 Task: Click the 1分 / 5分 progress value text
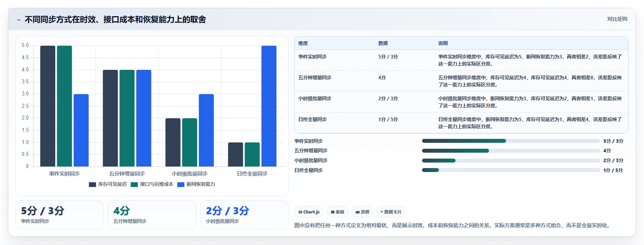pos(613,170)
